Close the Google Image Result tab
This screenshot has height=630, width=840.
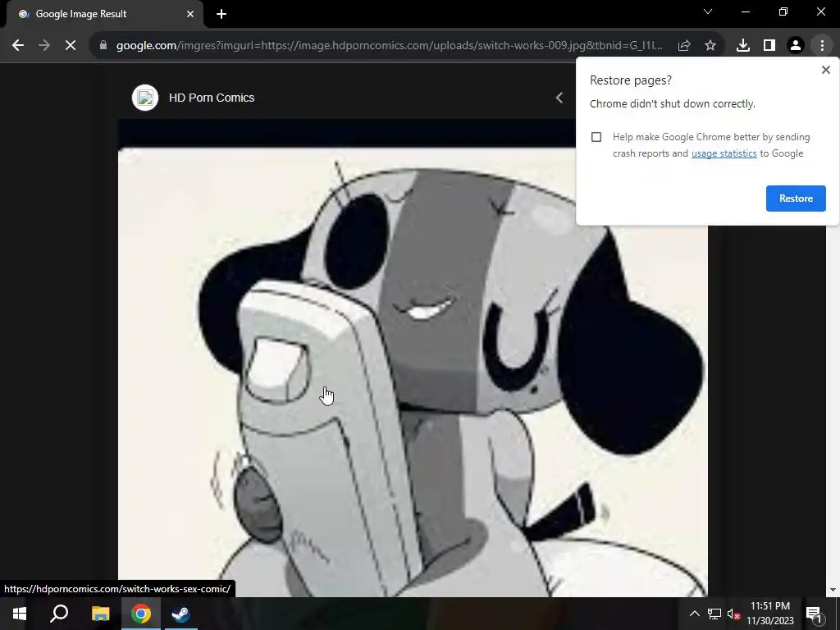click(x=190, y=14)
